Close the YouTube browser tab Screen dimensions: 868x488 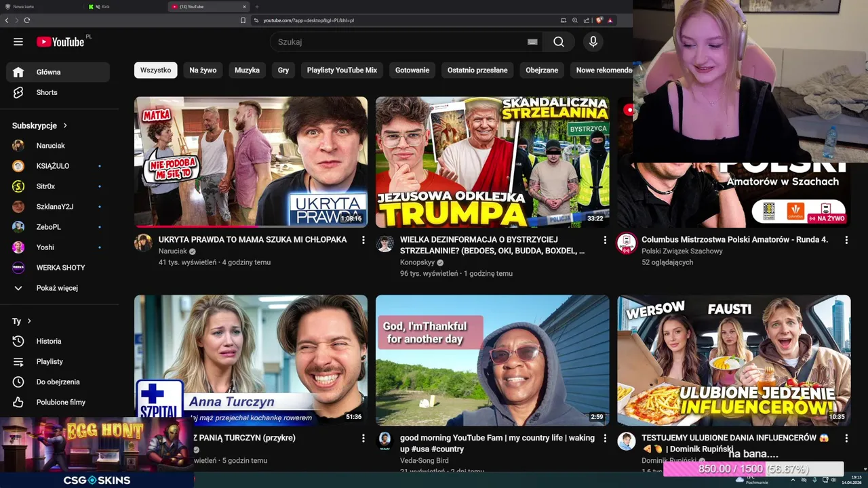pos(244,7)
